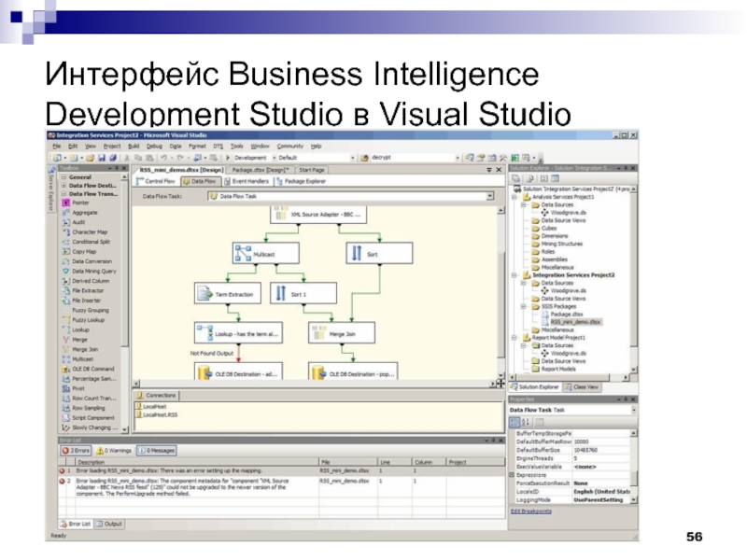Screen dimensions: 747x560
Task: Select the Multicast node on the canvas
Action: click(x=266, y=253)
